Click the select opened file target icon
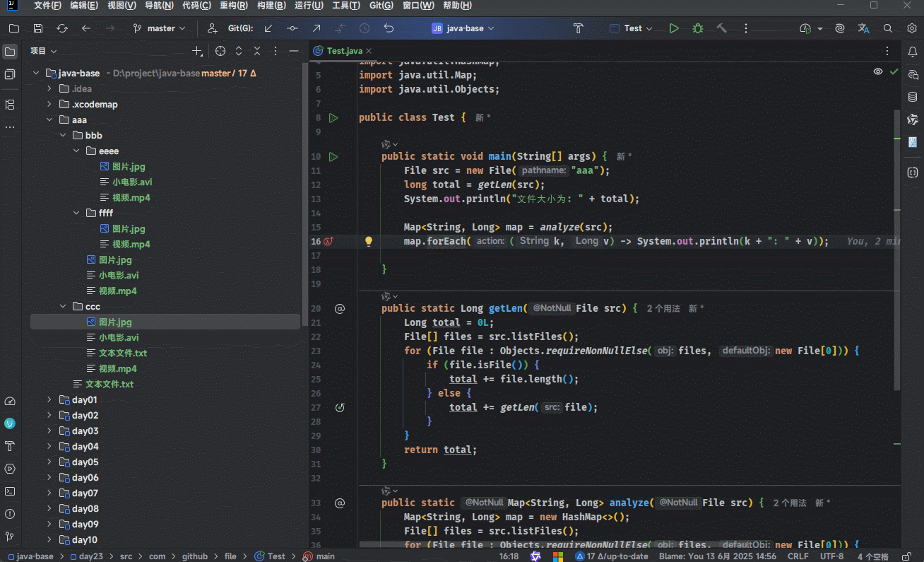 tap(220, 51)
